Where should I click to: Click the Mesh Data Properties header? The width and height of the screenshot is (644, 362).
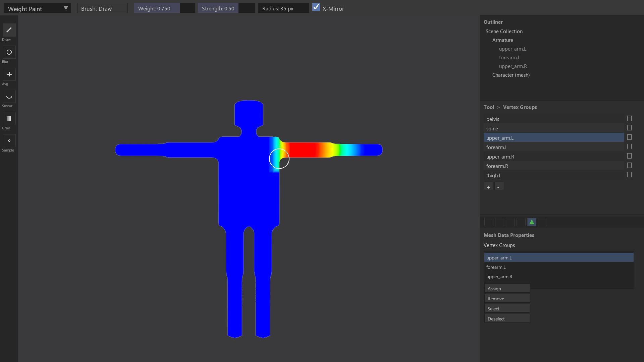[x=509, y=235]
